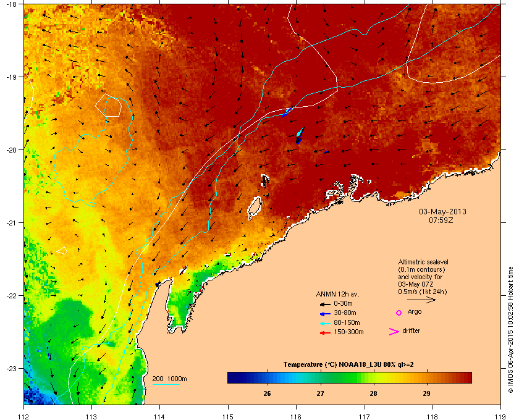
Task: Click the longitude axis label 113
Action: 91,417
